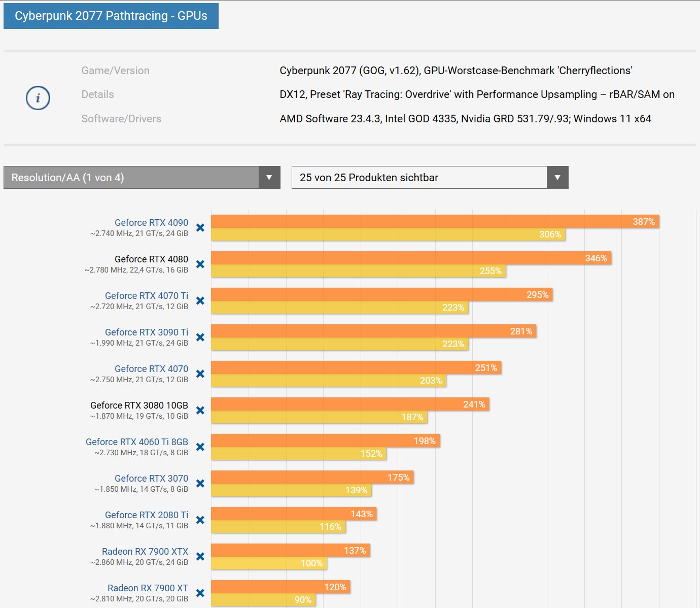Click the text starting 'Cyberpunk 2077 (GOG, v1.62)'

(456, 71)
